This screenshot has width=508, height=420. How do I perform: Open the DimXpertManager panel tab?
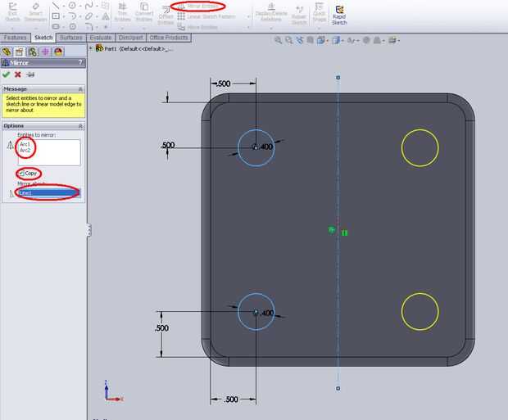45,52
